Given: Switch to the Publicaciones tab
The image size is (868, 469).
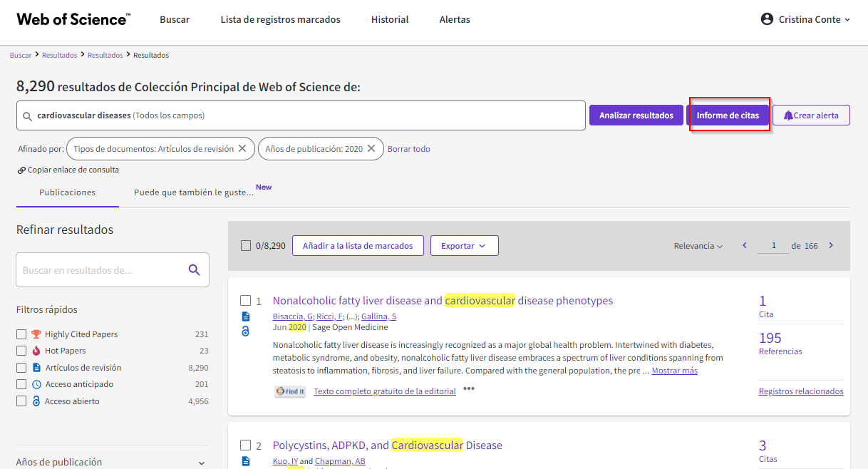Looking at the screenshot, I should (x=67, y=192).
